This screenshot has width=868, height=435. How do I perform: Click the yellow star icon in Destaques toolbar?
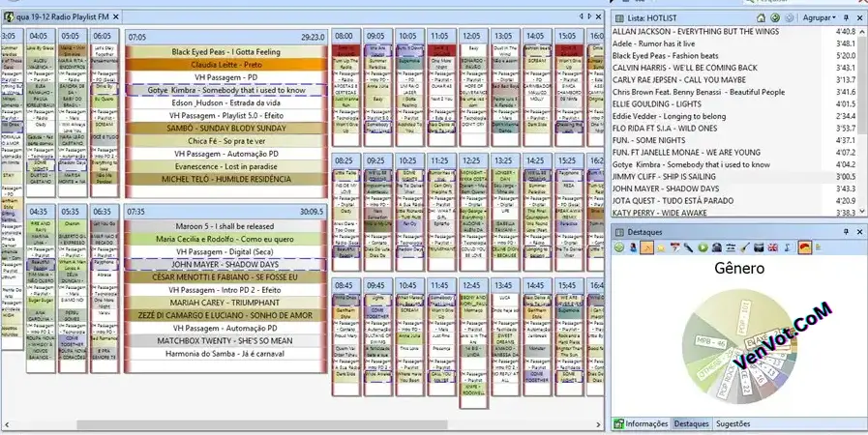[x=661, y=248]
